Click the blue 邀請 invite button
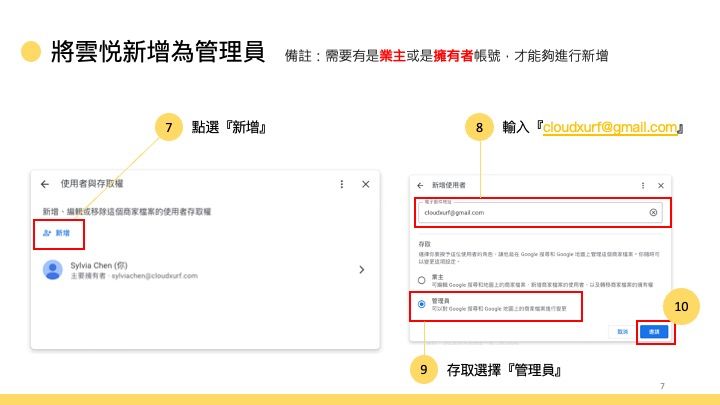 point(654,331)
